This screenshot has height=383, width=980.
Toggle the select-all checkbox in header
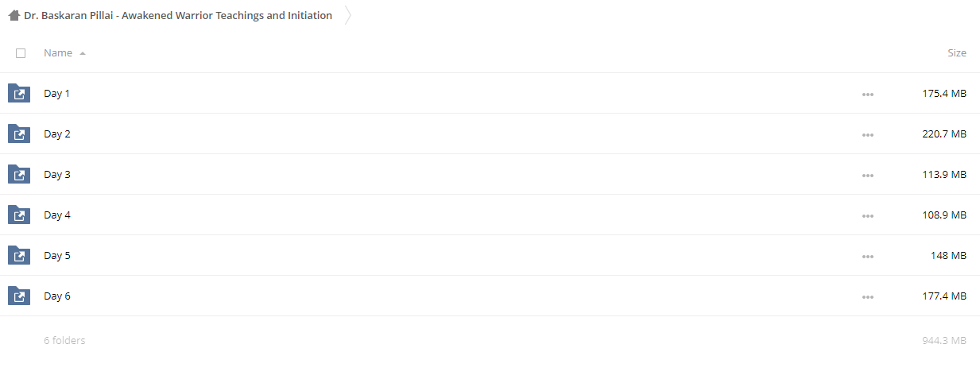point(21,53)
